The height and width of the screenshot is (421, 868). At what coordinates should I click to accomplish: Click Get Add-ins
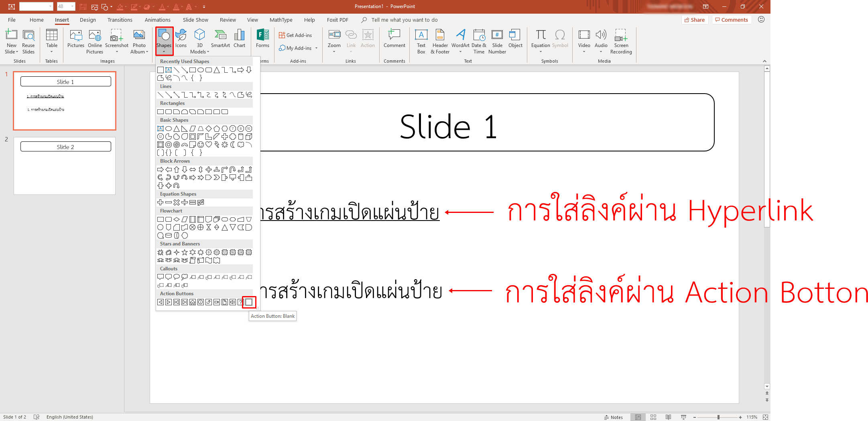point(296,35)
